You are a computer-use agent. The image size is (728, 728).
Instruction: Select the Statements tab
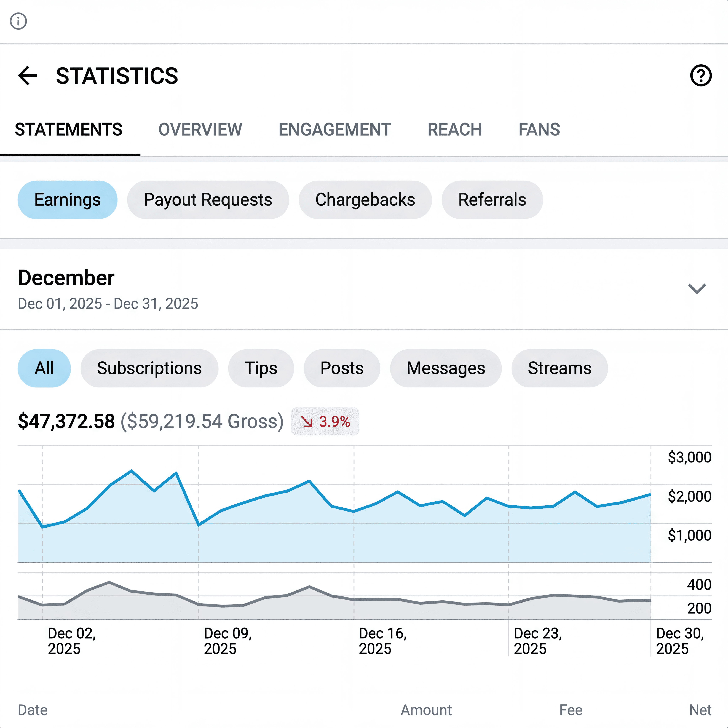point(69,130)
